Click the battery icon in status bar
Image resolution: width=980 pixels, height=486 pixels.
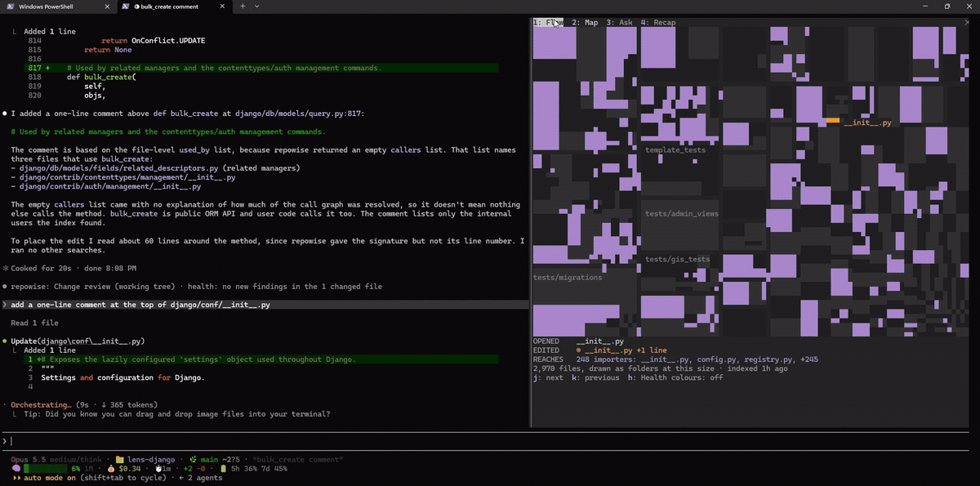point(225,468)
